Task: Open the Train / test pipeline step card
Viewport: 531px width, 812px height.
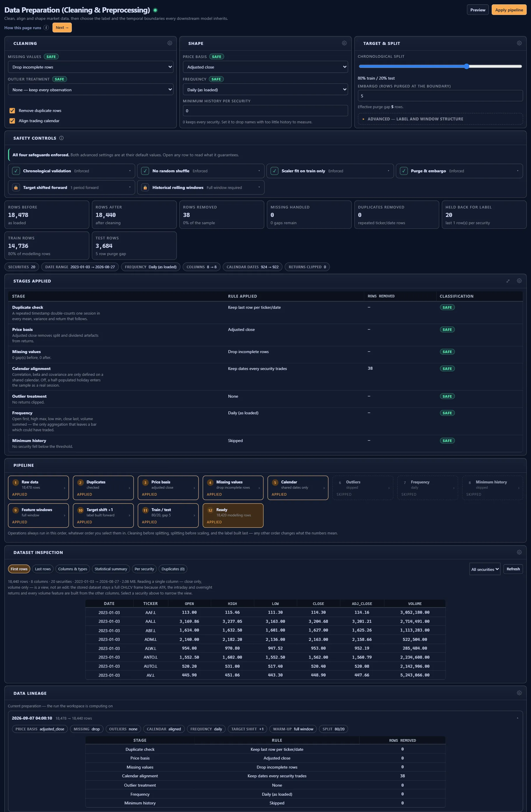Action: pos(168,515)
